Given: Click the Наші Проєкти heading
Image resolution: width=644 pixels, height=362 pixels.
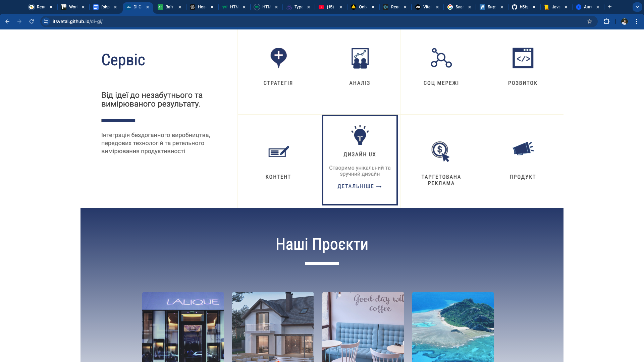Looking at the screenshot, I should tap(322, 244).
